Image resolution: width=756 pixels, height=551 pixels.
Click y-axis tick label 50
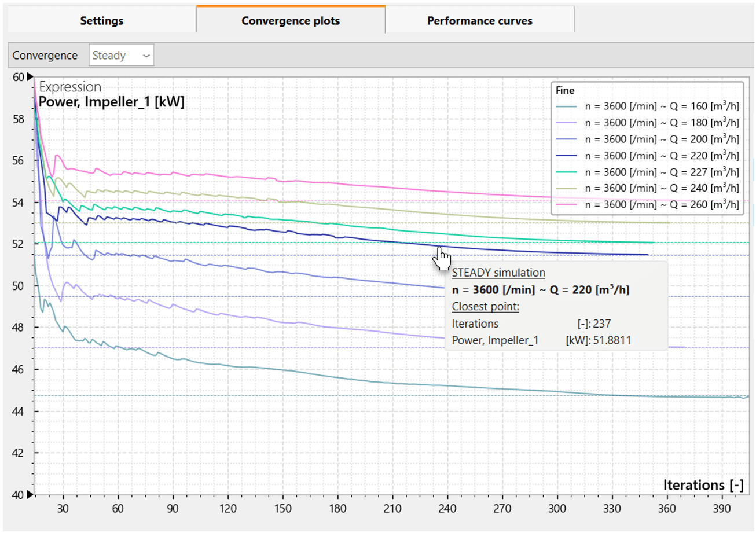tap(19, 286)
